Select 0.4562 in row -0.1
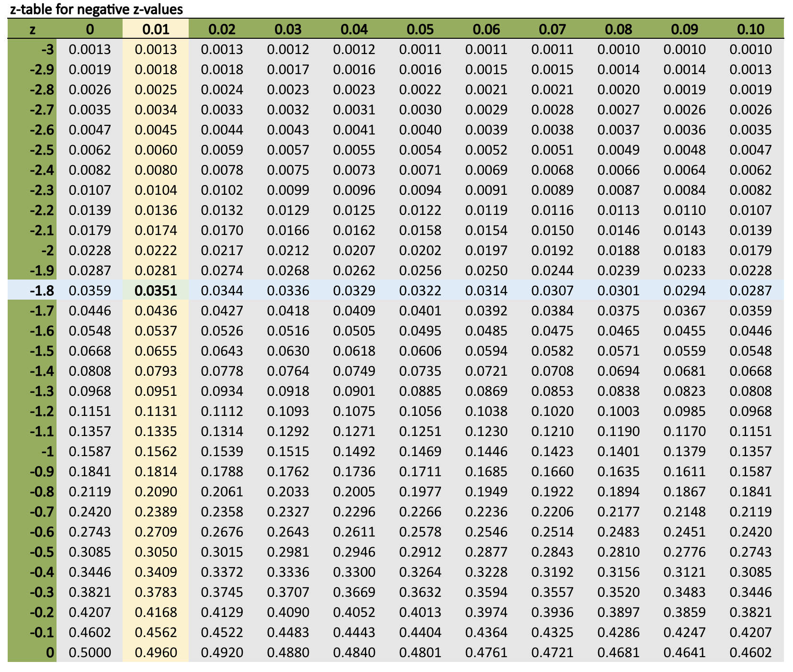Screen dimensions: 793x672 point(156,632)
